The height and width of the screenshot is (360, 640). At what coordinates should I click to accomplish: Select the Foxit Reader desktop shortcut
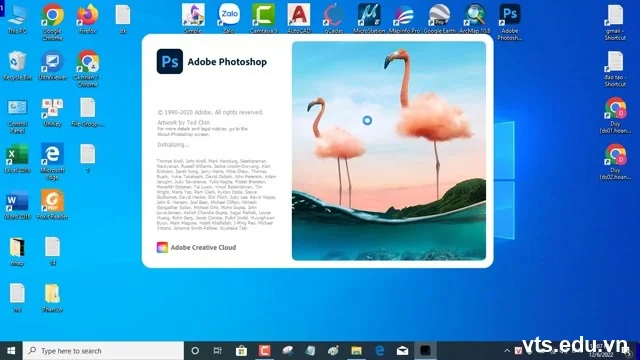52,205
